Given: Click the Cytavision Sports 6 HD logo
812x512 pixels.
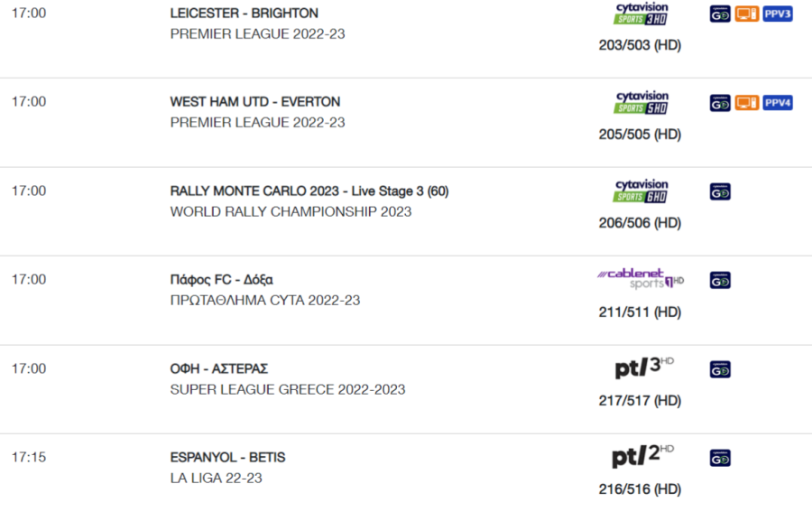Looking at the screenshot, I should pyautogui.click(x=641, y=191).
